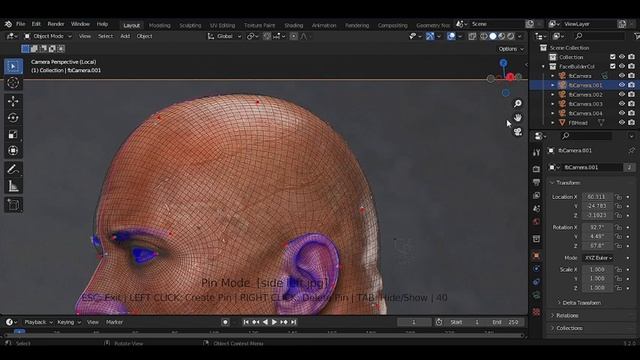This screenshot has width=640, height=360.
Task: Click the Blender logo menu
Action: point(8,24)
